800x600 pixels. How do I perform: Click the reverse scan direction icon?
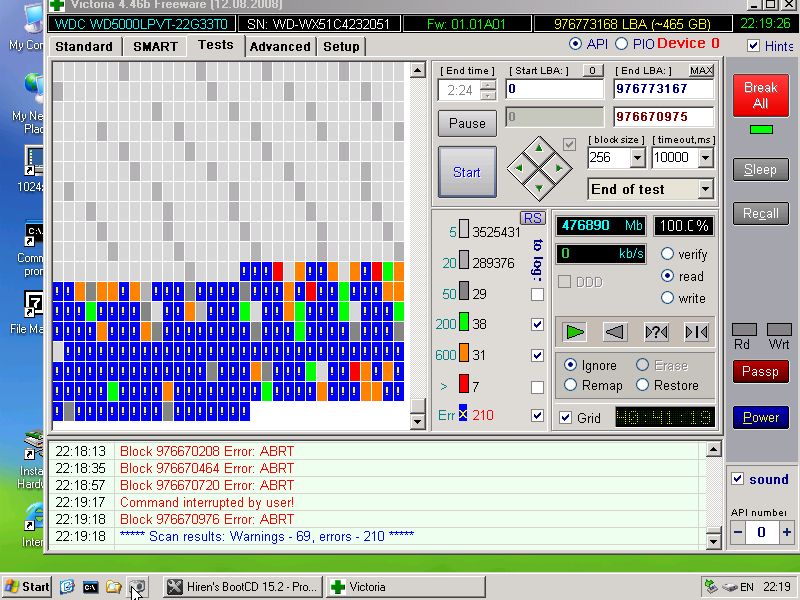615,332
